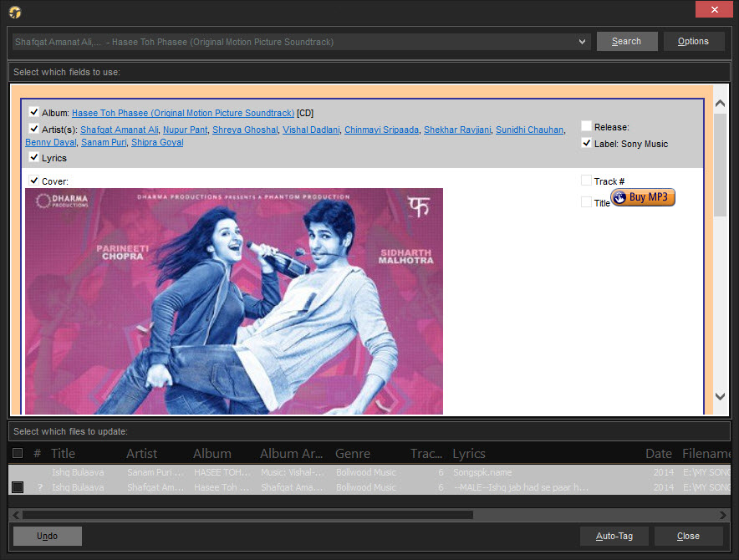Click the results panel vertical scrollbar thumb
Image resolution: width=739 pixels, height=560 pixels.
(720, 165)
